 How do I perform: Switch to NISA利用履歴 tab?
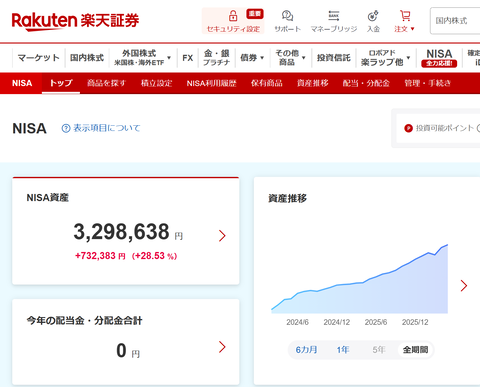(x=211, y=83)
